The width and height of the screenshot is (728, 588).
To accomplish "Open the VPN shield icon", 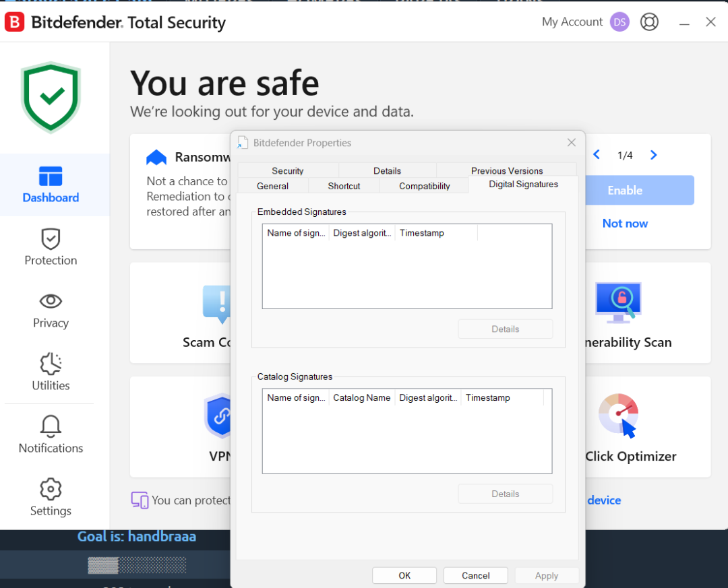I will pyautogui.click(x=218, y=416).
